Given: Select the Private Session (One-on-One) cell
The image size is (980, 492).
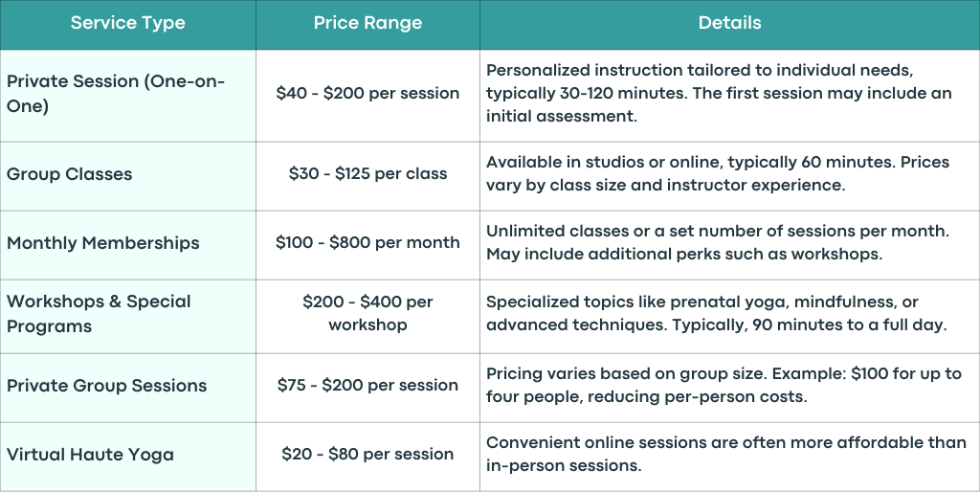Looking at the screenshot, I should tap(127, 96).
